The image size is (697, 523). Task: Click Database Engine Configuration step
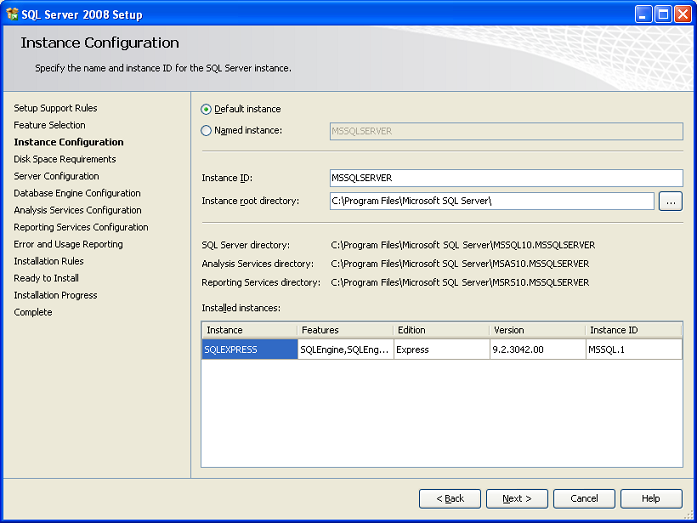(77, 193)
